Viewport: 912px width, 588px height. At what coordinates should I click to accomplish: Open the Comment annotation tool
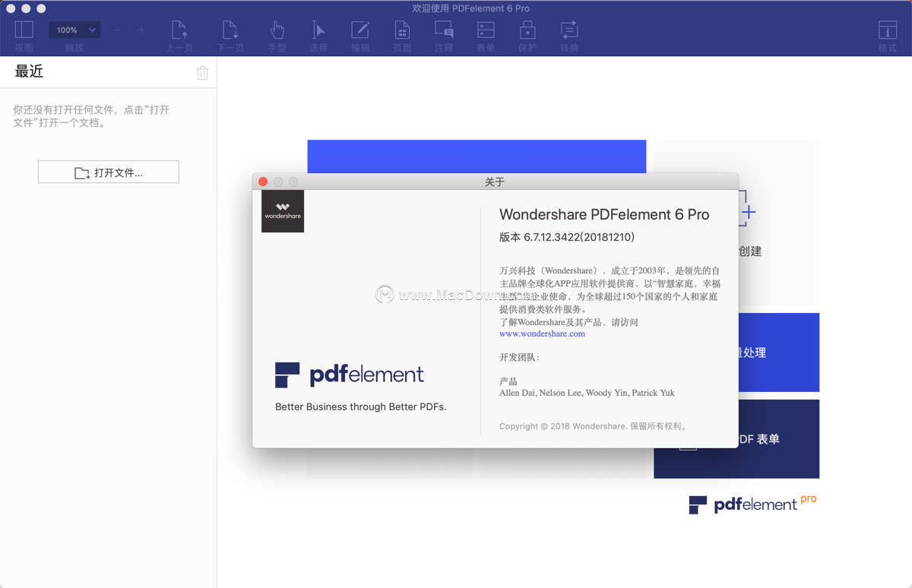tap(444, 30)
